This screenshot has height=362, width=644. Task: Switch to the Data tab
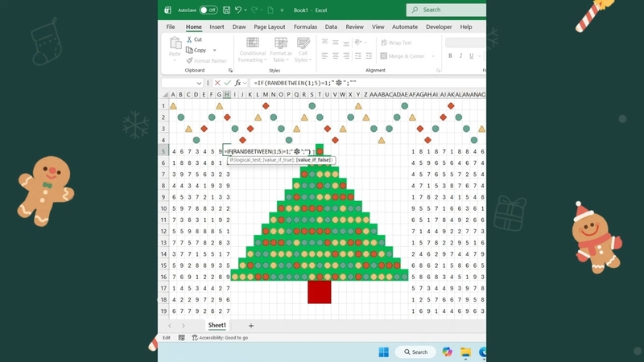coord(331,27)
